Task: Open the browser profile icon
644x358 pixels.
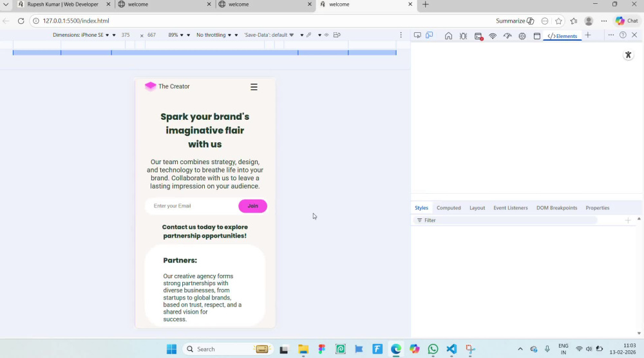Action: tap(589, 21)
